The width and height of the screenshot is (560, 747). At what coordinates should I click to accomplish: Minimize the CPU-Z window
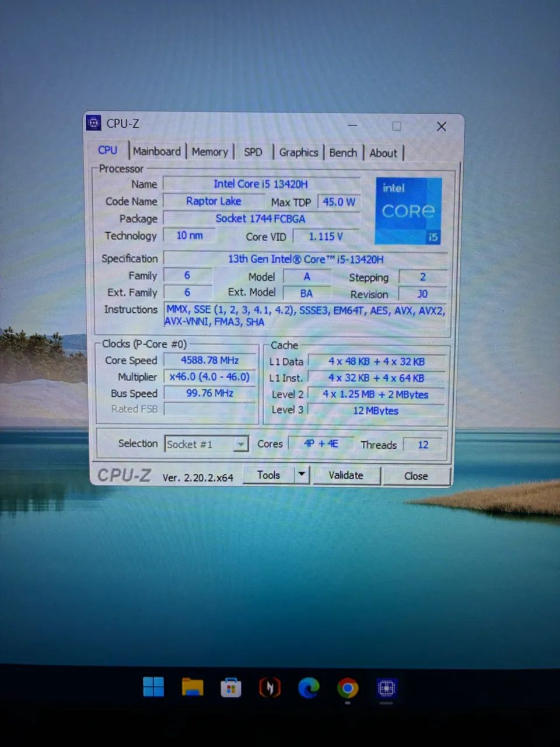[352, 125]
